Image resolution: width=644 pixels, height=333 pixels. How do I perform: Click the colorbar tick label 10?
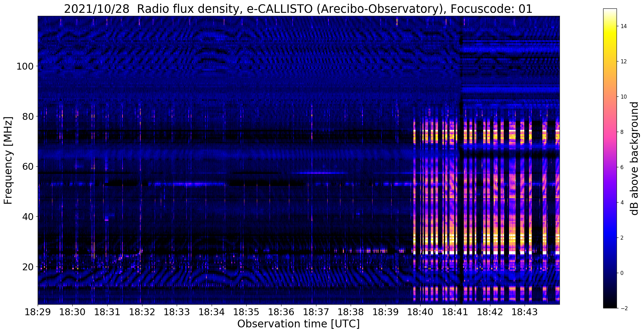click(x=624, y=97)
